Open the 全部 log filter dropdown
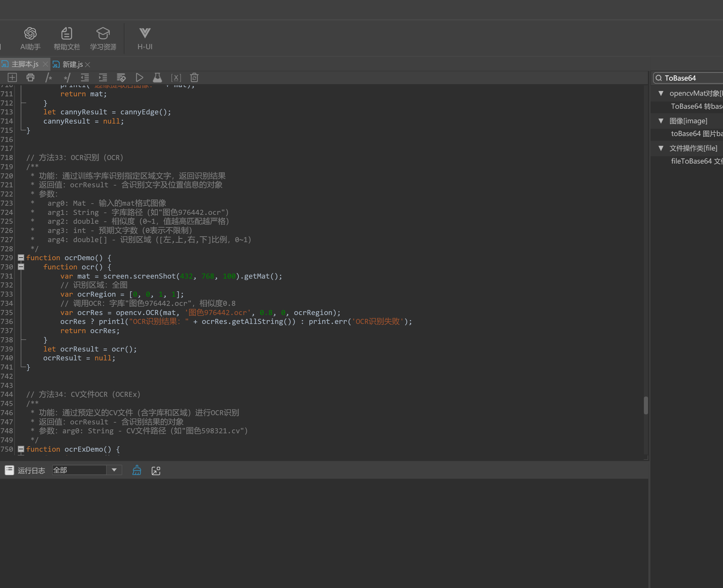This screenshot has width=723, height=588. (x=114, y=470)
